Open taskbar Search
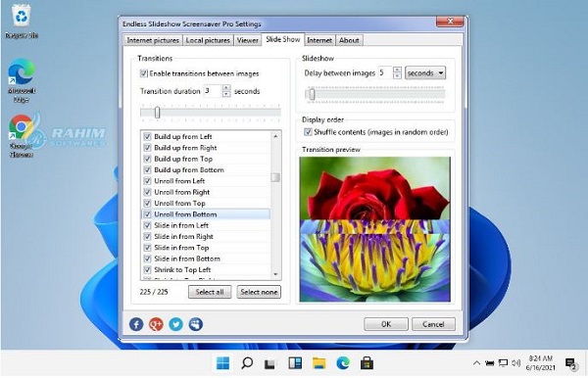The width and height of the screenshot is (588, 378). [x=247, y=363]
